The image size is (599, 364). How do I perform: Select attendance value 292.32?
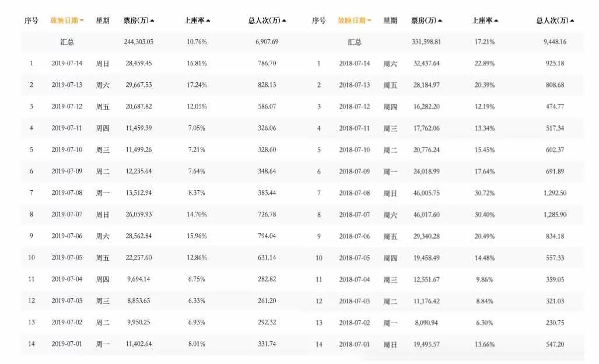click(x=267, y=322)
